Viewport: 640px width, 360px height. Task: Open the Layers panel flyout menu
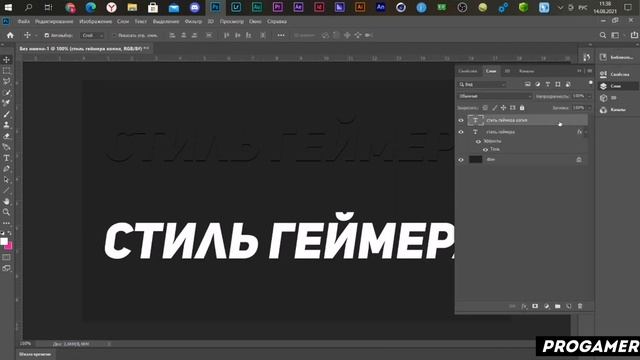(x=589, y=71)
